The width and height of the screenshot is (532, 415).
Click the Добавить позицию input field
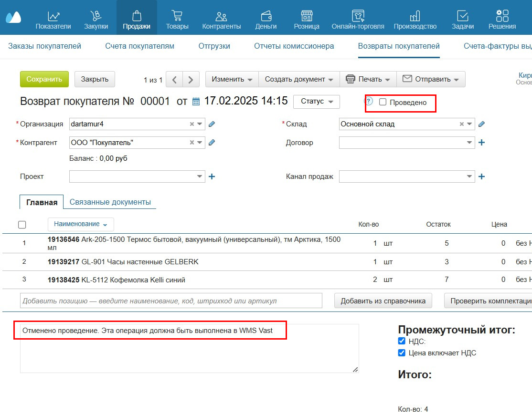[x=171, y=301]
